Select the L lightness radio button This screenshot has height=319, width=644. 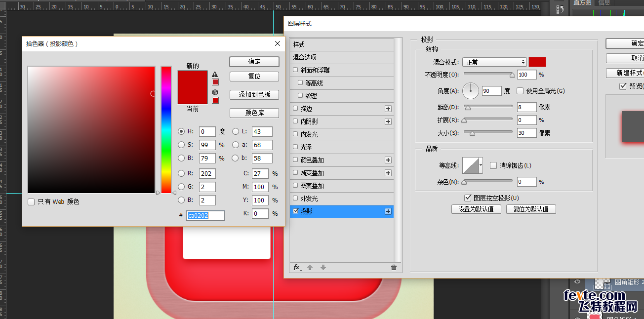(235, 131)
